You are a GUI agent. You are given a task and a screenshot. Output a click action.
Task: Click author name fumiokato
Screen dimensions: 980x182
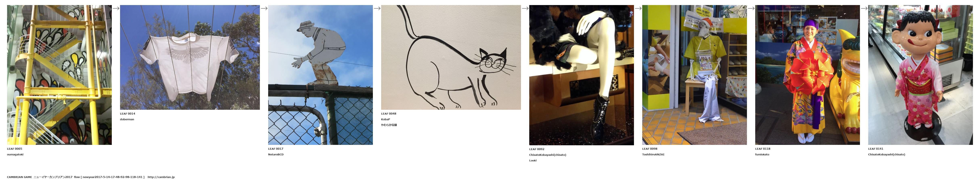coord(762,155)
